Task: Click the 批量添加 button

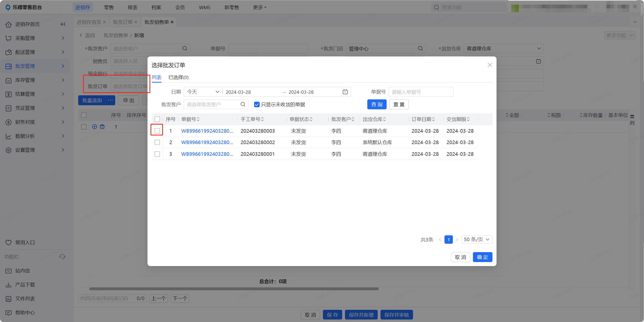Action: pos(92,100)
